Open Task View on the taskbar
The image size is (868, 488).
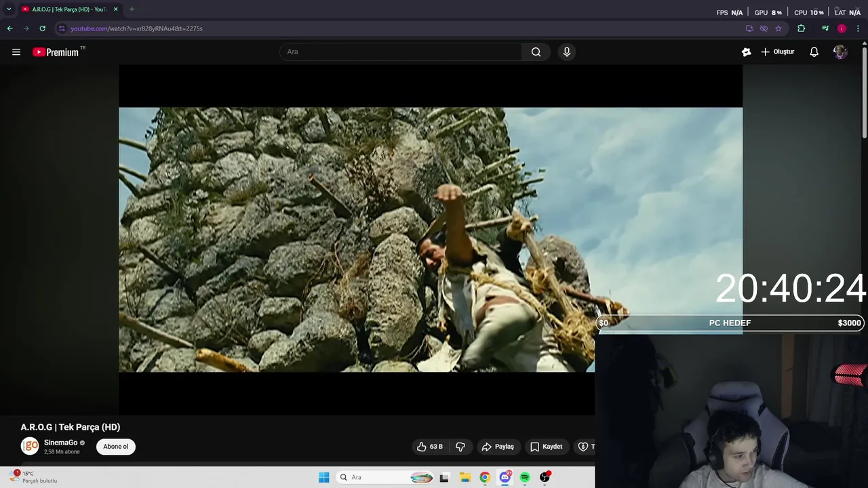tap(444, 477)
